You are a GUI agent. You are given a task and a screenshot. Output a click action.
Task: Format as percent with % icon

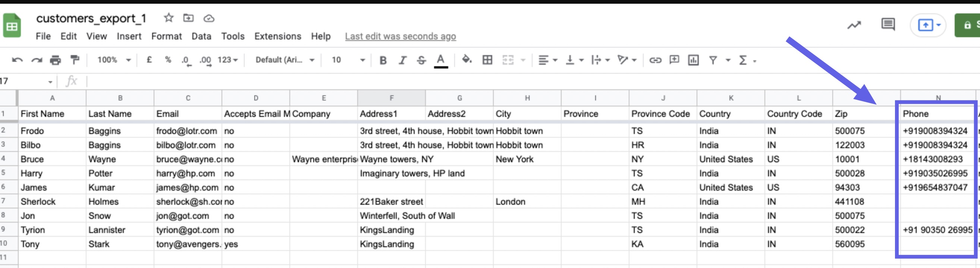[x=168, y=60]
